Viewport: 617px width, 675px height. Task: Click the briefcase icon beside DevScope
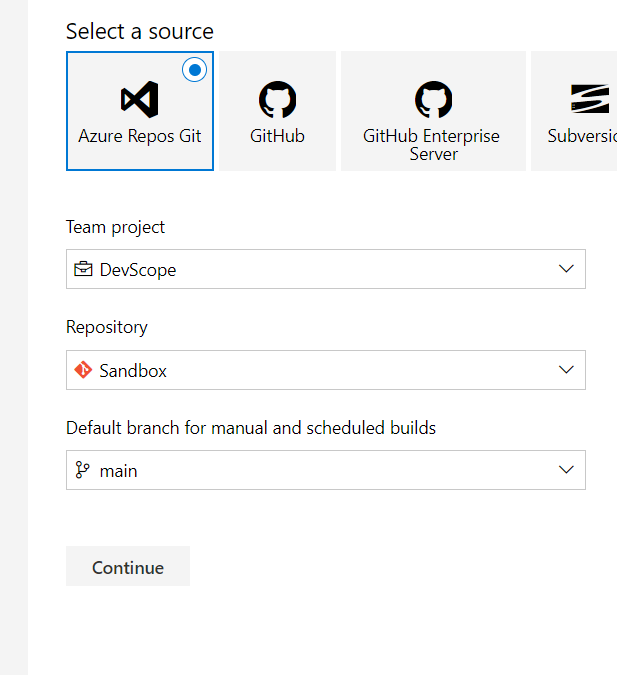click(x=83, y=269)
